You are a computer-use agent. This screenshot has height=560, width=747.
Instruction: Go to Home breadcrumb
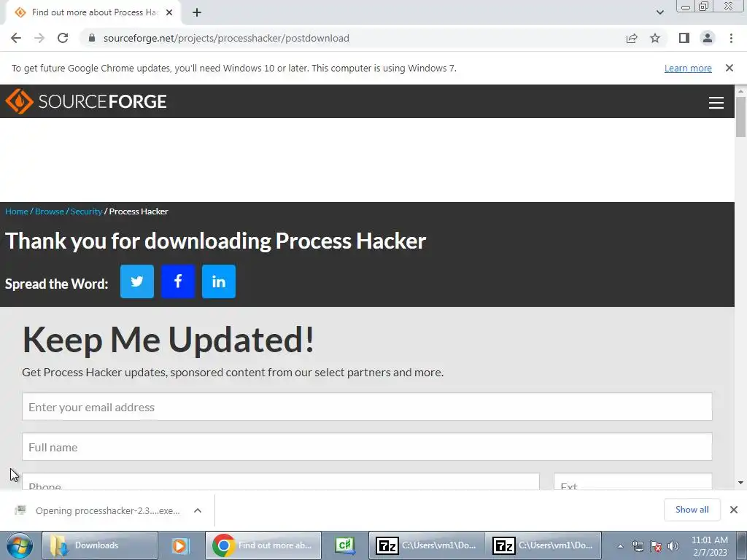[x=17, y=211]
